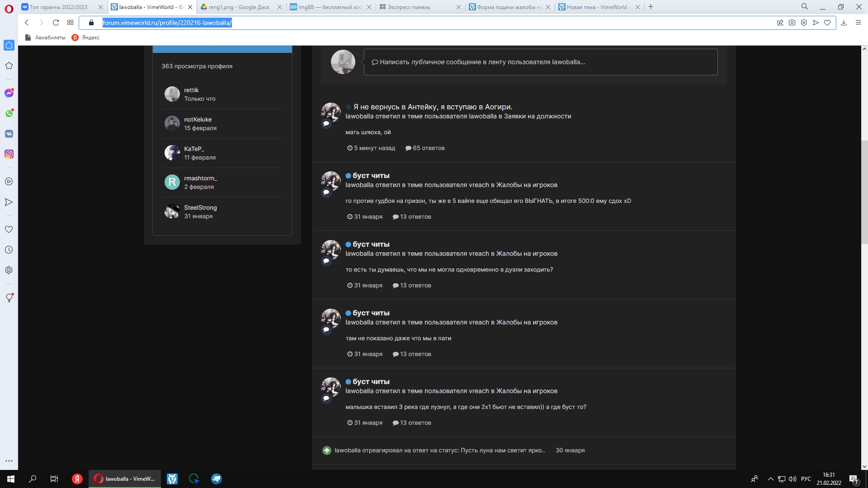Click the page vertical scrollbar

point(864,192)
